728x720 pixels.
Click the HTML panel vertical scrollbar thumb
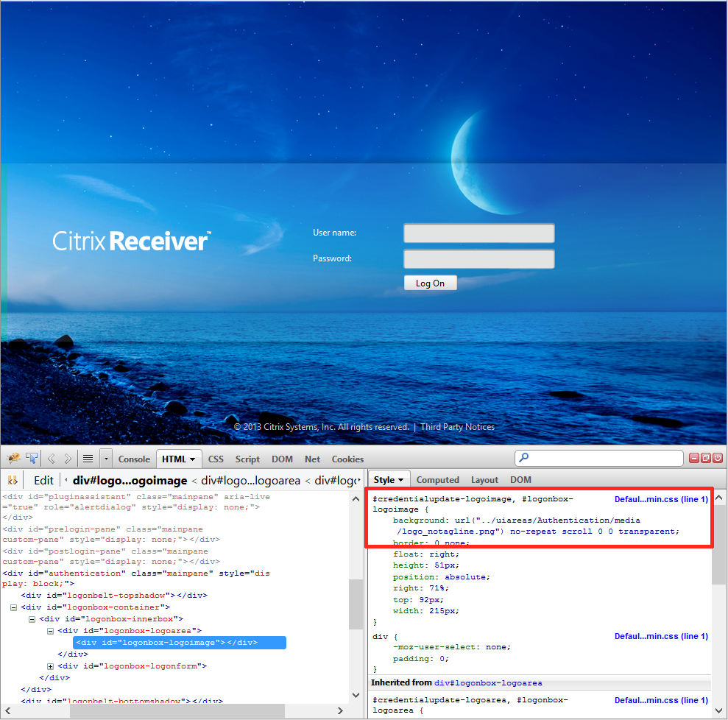(356, 604)
